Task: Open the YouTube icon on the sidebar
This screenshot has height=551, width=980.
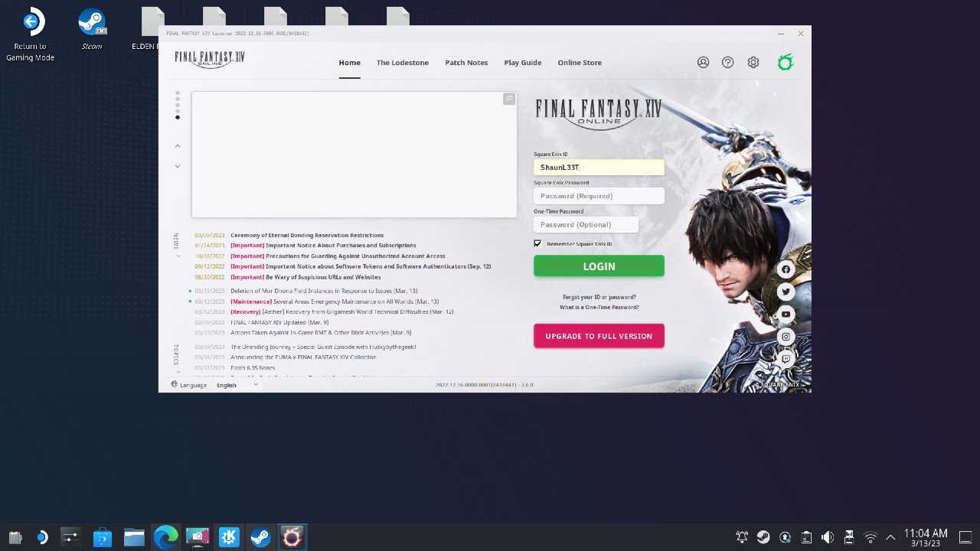Action: [x=786, y=314]
